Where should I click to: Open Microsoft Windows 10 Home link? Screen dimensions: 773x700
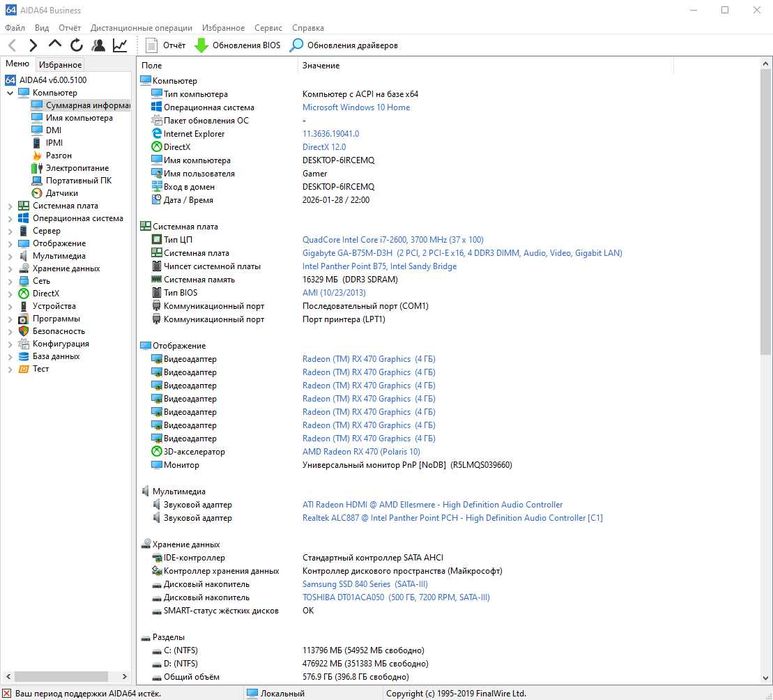point(356,107)
